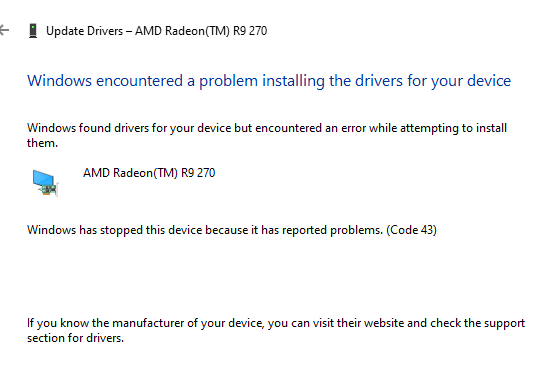Click the device icon beside Update Drivers title
This screenshot has width=554, height=378.
33,31
